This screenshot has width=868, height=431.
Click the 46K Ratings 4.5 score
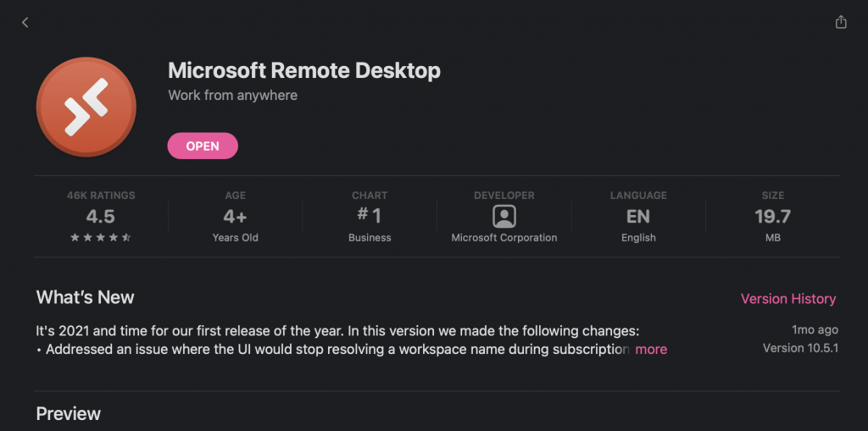click(x=100, y=217)
